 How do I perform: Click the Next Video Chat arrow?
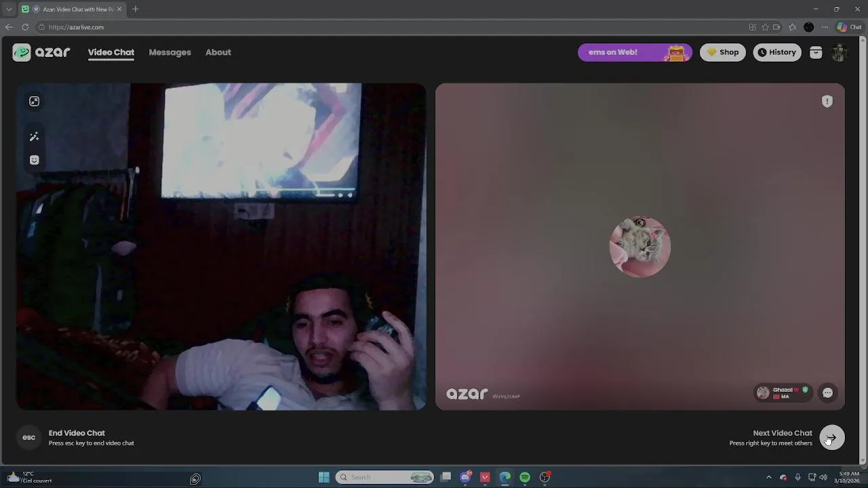pos(832,438)
